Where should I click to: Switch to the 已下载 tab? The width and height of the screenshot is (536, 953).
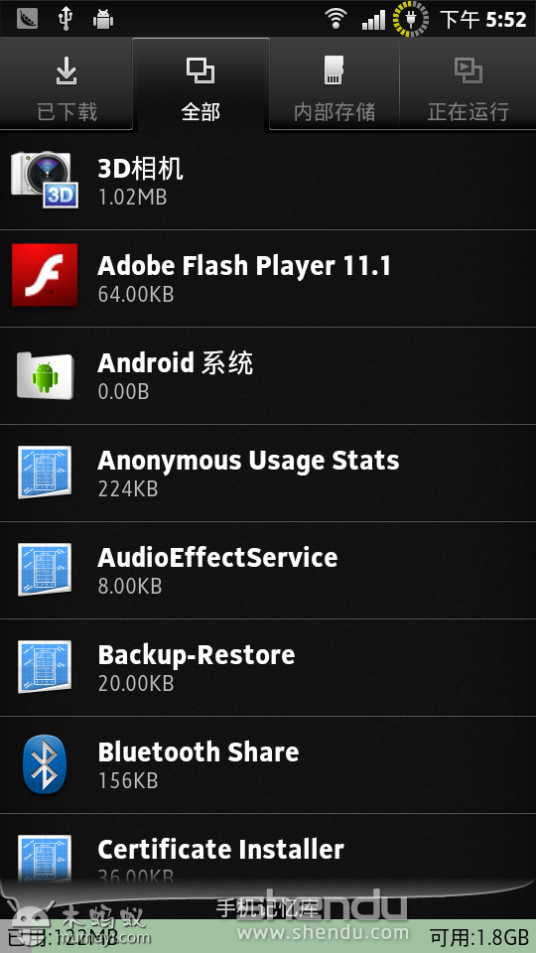[x=66, y=84]
